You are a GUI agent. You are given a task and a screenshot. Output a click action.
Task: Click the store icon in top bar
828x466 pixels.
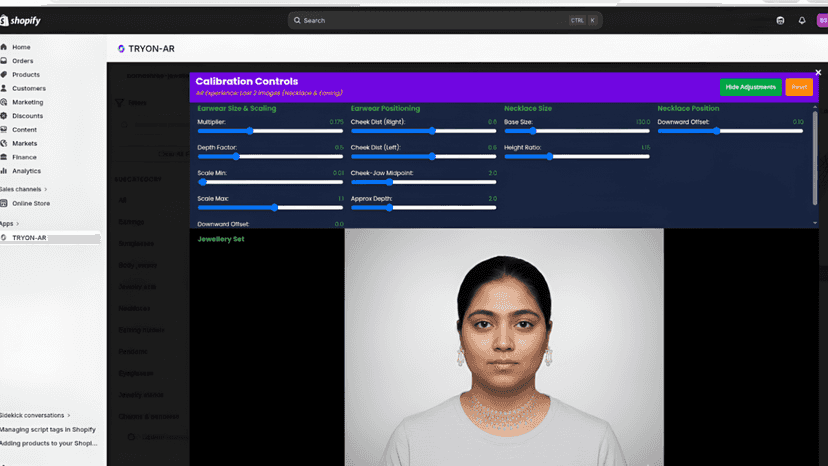pos(780,21)
